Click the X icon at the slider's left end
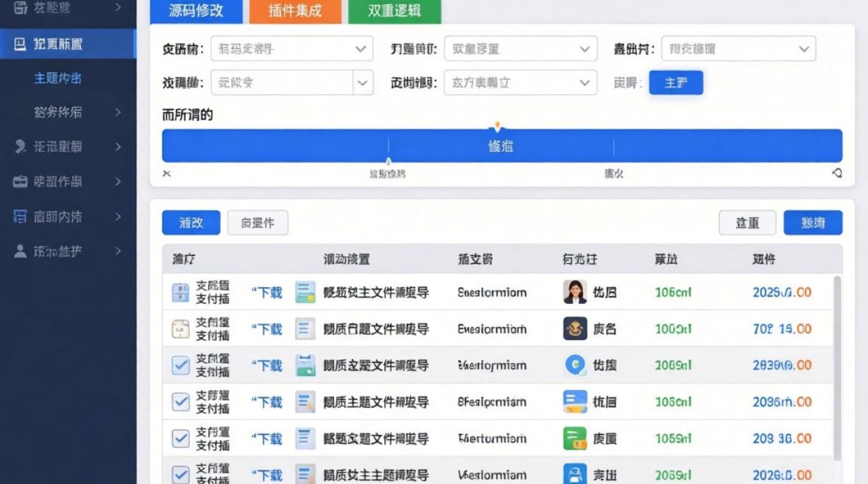This screenshot has width=868, height=484. point(166,173)
